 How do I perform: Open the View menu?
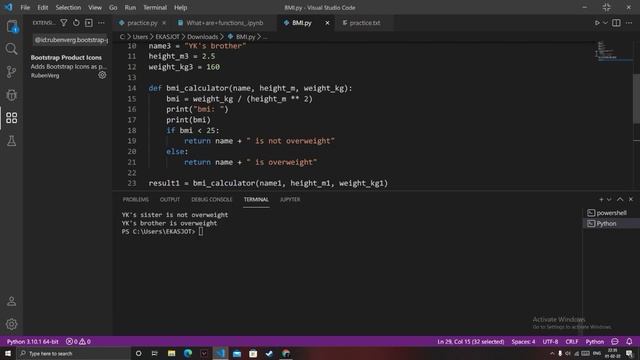pos(95,7)
